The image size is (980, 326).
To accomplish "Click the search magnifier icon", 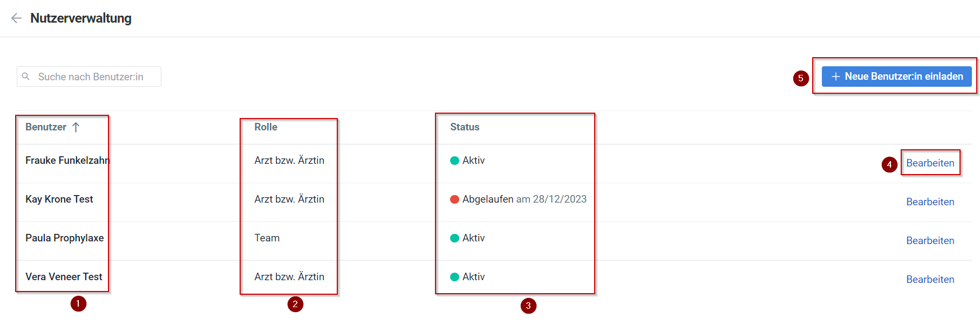I will point(26,77).
